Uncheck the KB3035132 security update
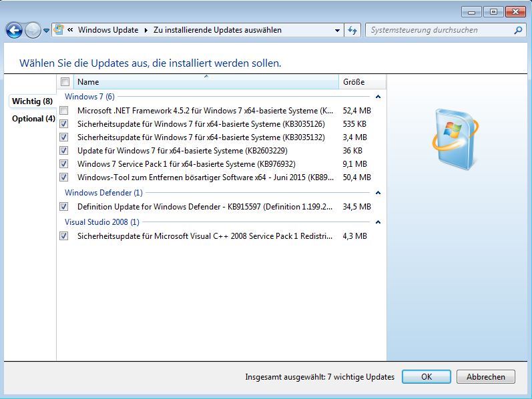Screen dimensions: 532x399 [x=64, y=137]
